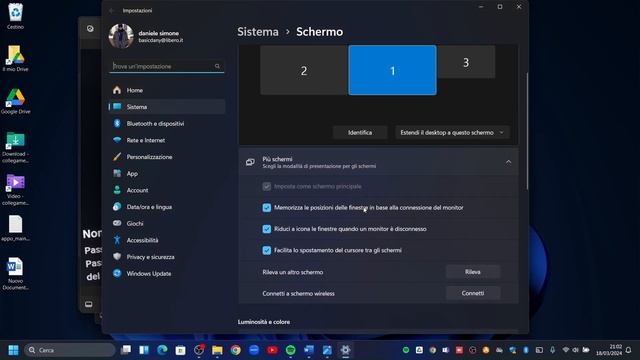The image size is (640, 360).
Task: Click the Rileva button
Action: (473, 272)
